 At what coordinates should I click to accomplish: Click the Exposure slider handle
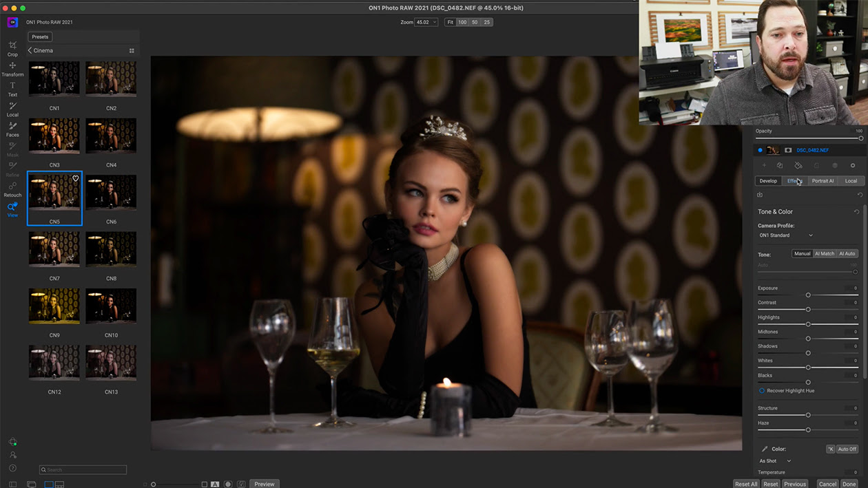coord(808,295)
